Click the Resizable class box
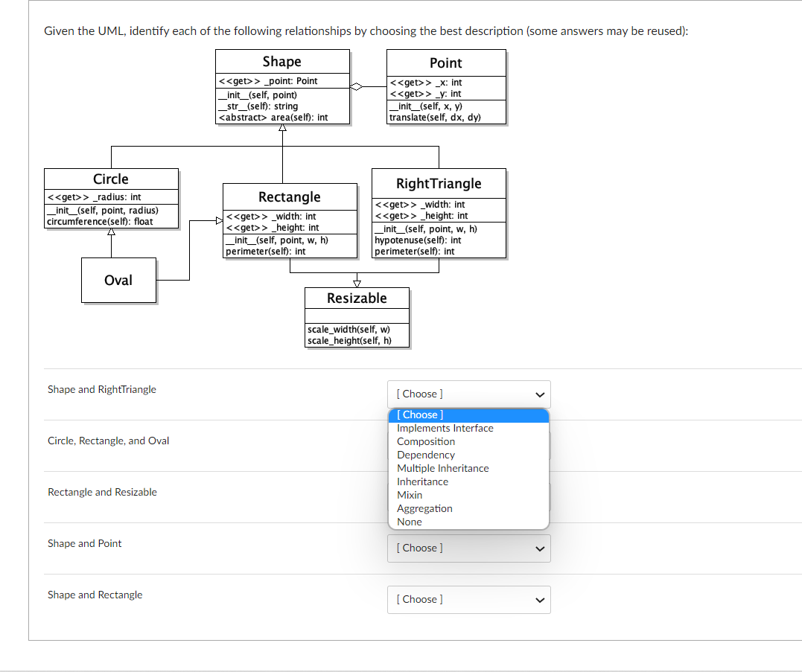This screenshot has height=672, width=802. pyautogui.click(x=357, y=316)
